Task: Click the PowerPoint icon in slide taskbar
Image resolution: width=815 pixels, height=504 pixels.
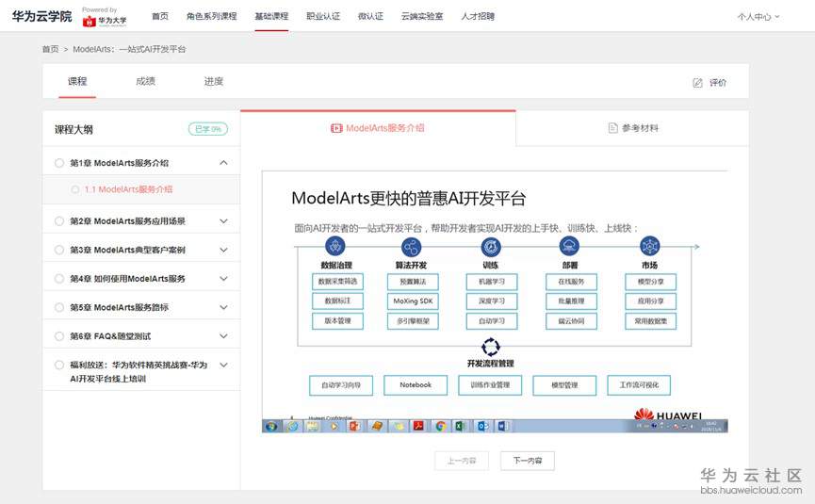Action: (x=355, y=427)
